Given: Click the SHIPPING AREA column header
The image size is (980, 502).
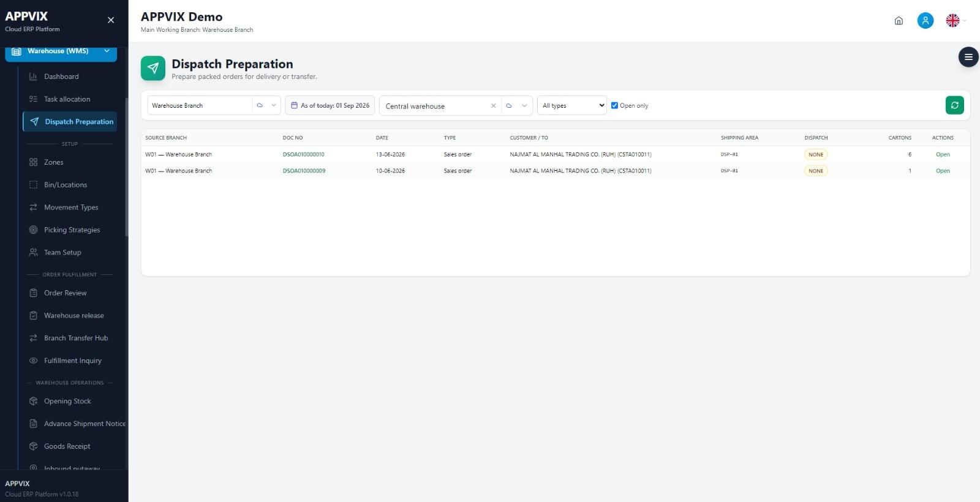Looking at the screenshot, I should click(739, 138).
